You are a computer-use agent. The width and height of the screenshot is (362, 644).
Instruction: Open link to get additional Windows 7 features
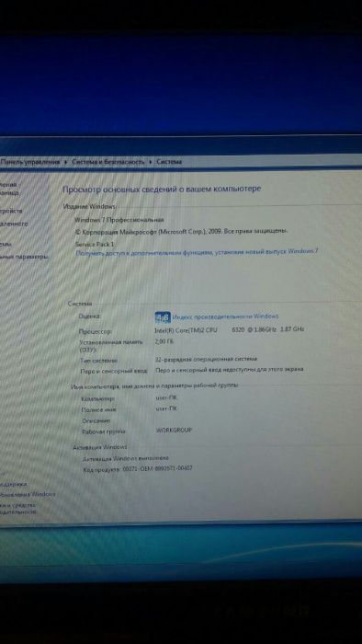(x=197, y=252)
